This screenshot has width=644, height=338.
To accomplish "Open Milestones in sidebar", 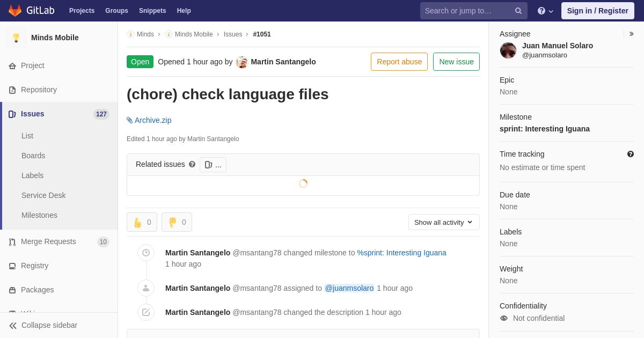I will tap(39, 215).
